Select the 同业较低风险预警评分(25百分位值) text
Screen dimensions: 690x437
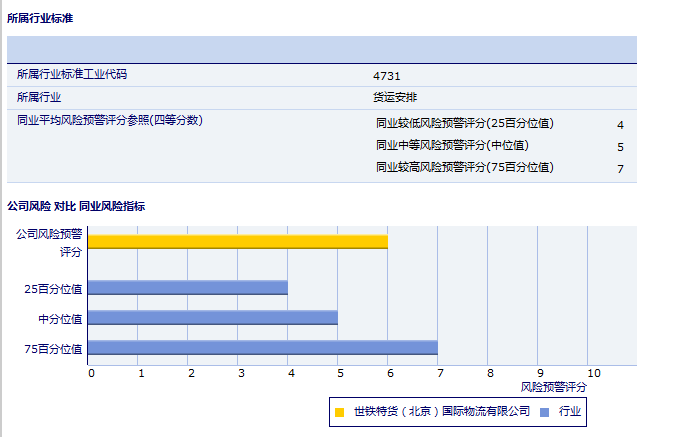point(464,124)
